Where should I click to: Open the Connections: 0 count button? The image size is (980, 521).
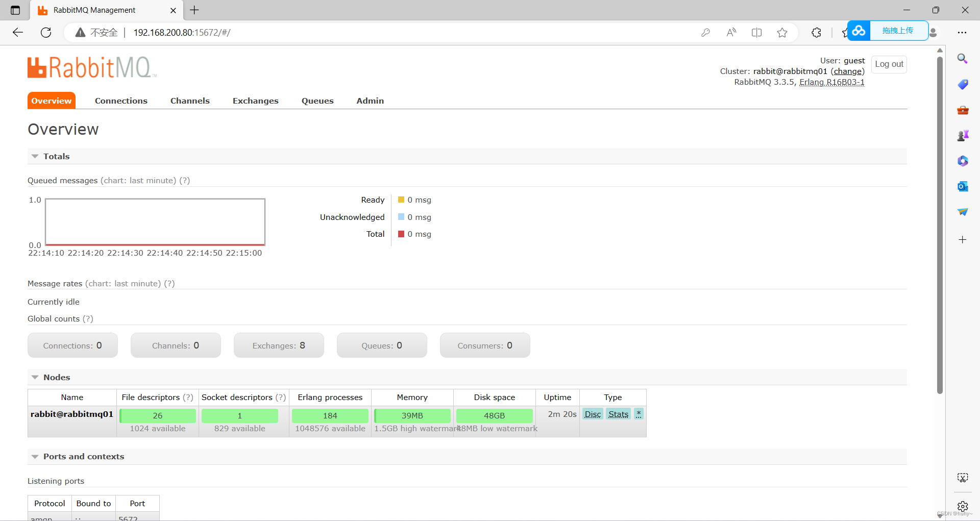pyautogui.click(x=72, y=345)
